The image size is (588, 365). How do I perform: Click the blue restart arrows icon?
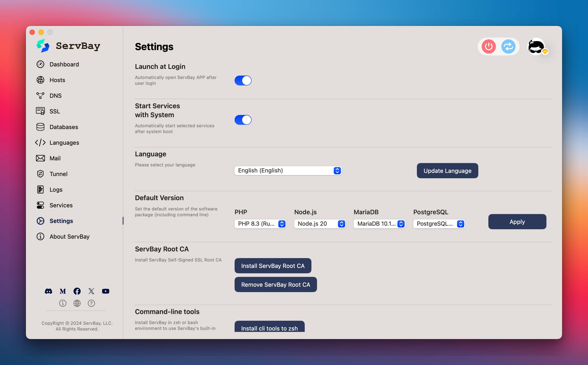tap(508, 46)
